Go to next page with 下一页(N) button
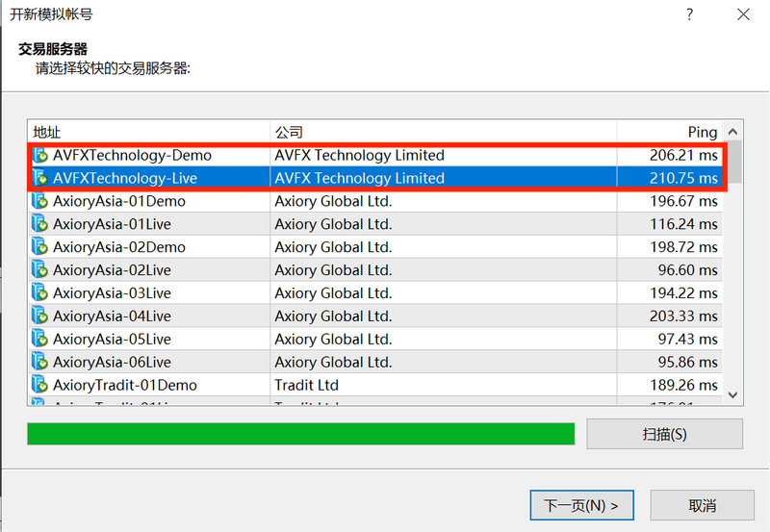Screen dimensions: 770x532 tap(581, 505)
